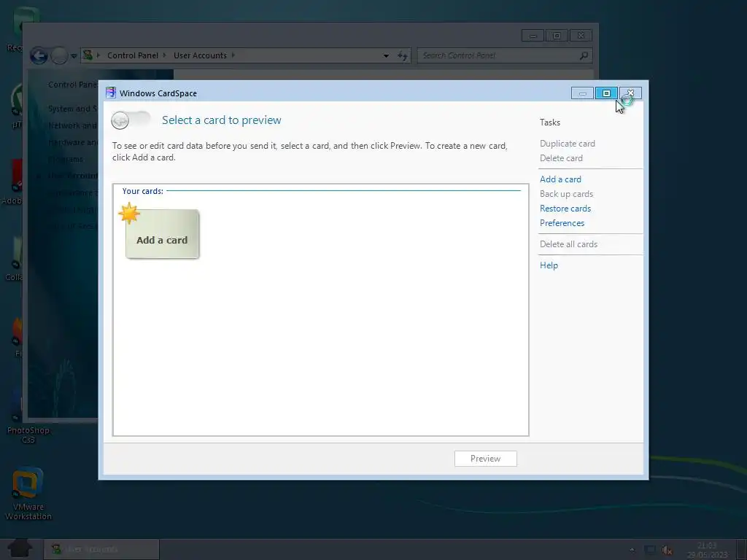Expand arrow after User Accounts breadcrumb

(233, 55)
